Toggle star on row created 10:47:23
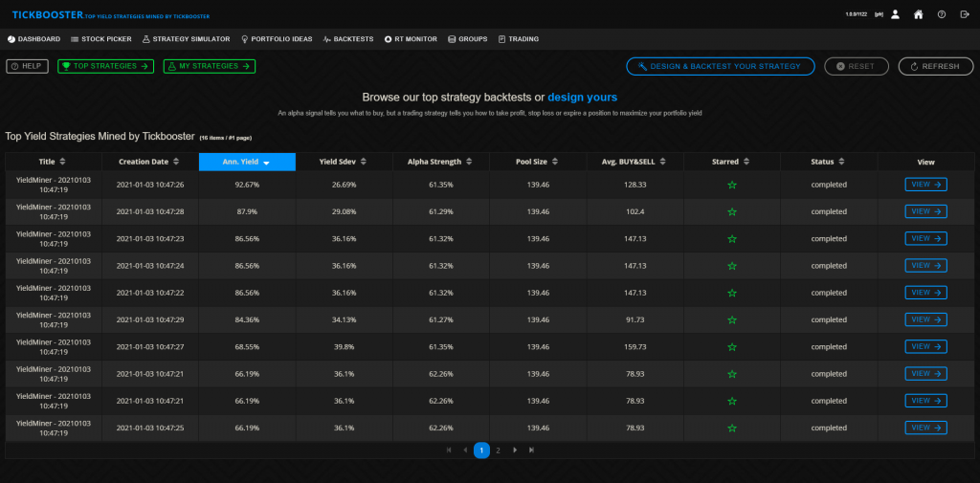Image resolution: width=980 pixels, height=483 pixels. point(732,239)
